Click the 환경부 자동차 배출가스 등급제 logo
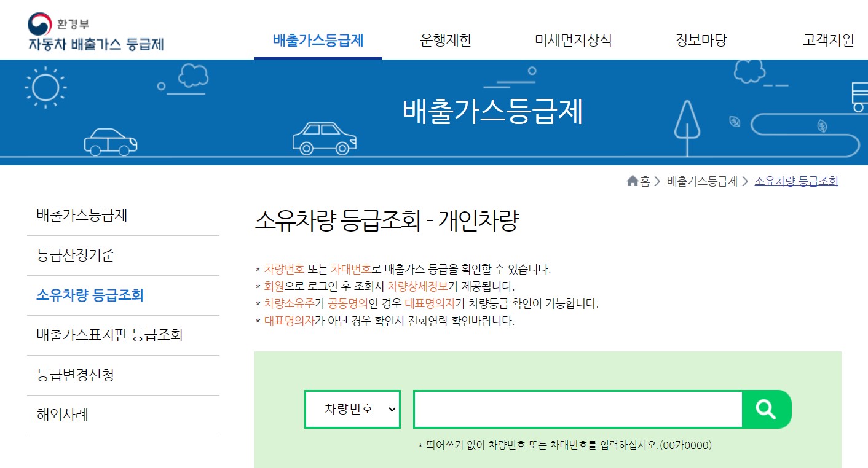 pyautogui.click(x=95, y=33)
